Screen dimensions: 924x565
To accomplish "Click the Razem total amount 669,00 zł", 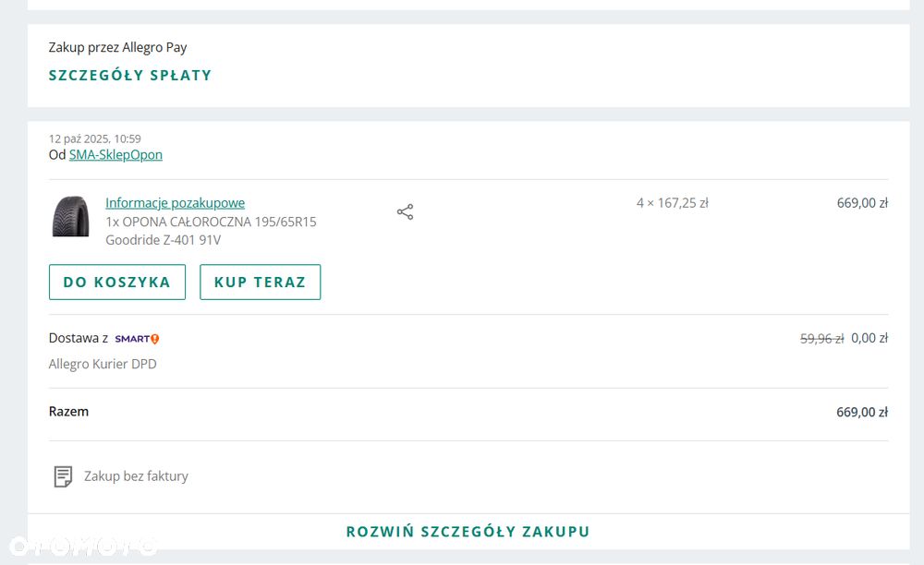I will (862, 412).
